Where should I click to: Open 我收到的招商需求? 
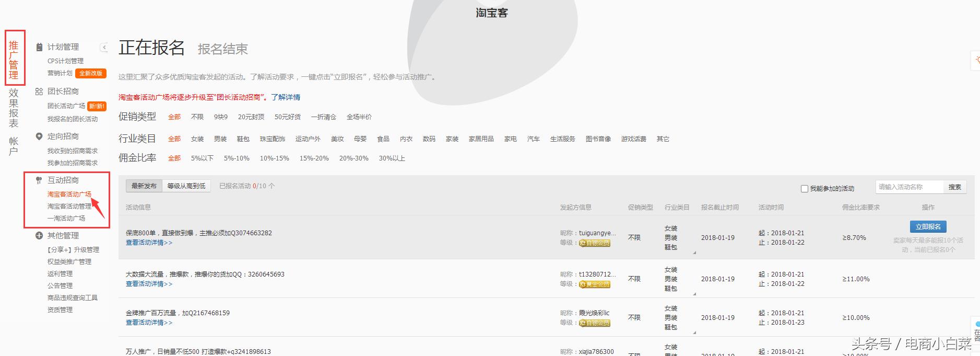point(73,151)
